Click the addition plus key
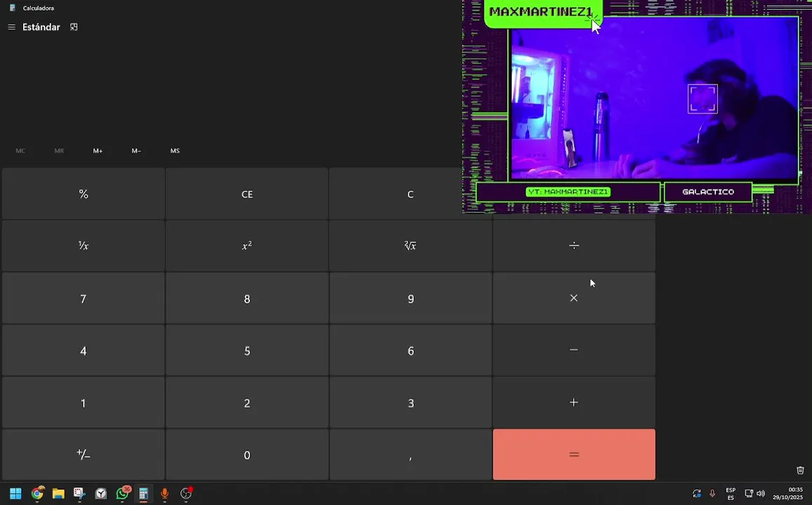The height and width of the screenshot is (505, 812). pyautogui.click(x=574, y=402)
